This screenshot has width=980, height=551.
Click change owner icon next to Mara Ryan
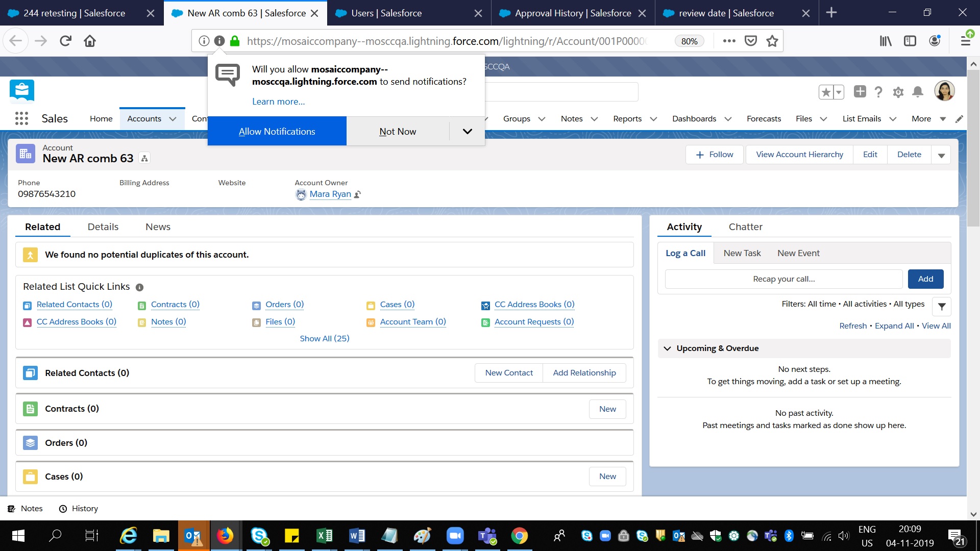(358, 194)
